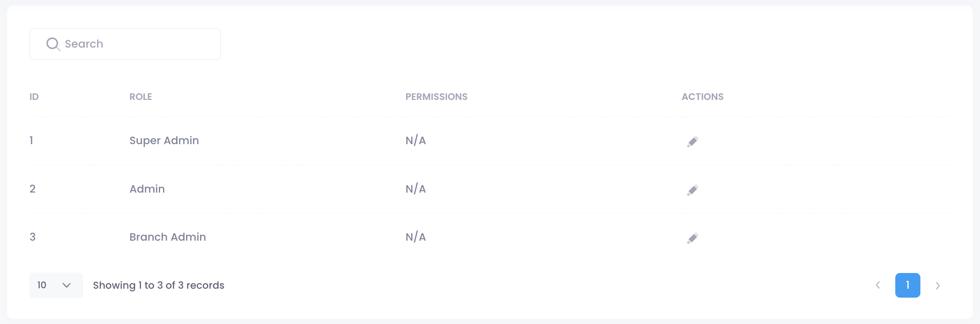980x324 pixels.
Task: Open the rows-per-page dropdown showing 10
Action: click(56, 285)
